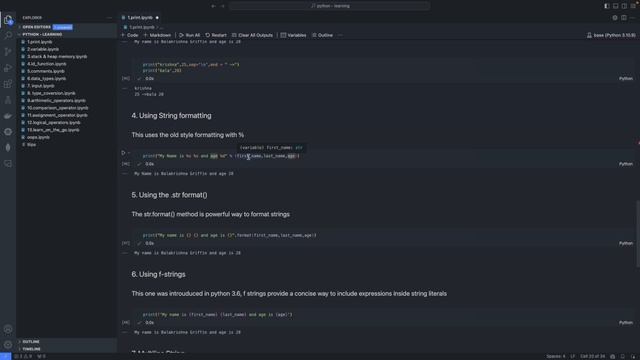The height and width of the screenshot is (360, 640).
Task: Open 11.assignment_operator.ipynb file
Action: coord(57,115)
